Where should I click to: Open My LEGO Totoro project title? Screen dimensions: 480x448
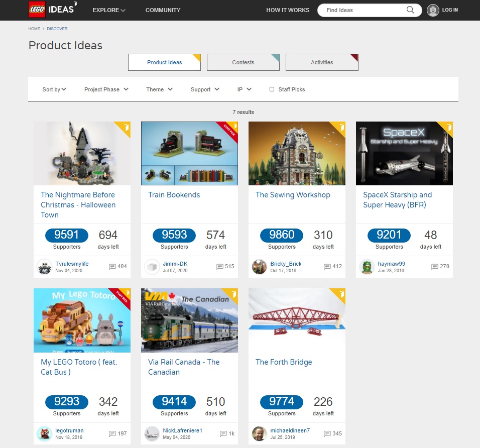point(79,367)
